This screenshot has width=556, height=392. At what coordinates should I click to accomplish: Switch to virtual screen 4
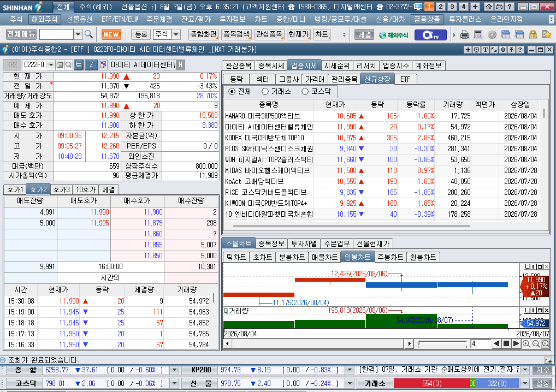point(464,7)
